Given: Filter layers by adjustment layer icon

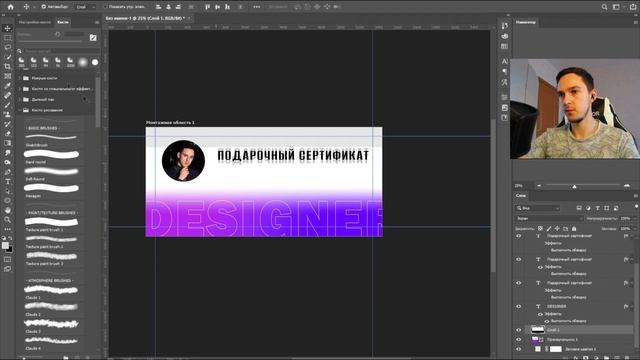Looking at the screenshot, I should point(588,208).
